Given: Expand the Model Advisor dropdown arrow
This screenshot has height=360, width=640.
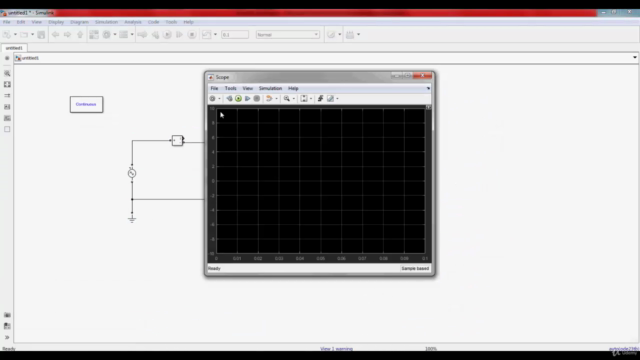Looking at the screenshot, I should pos(340,35).
